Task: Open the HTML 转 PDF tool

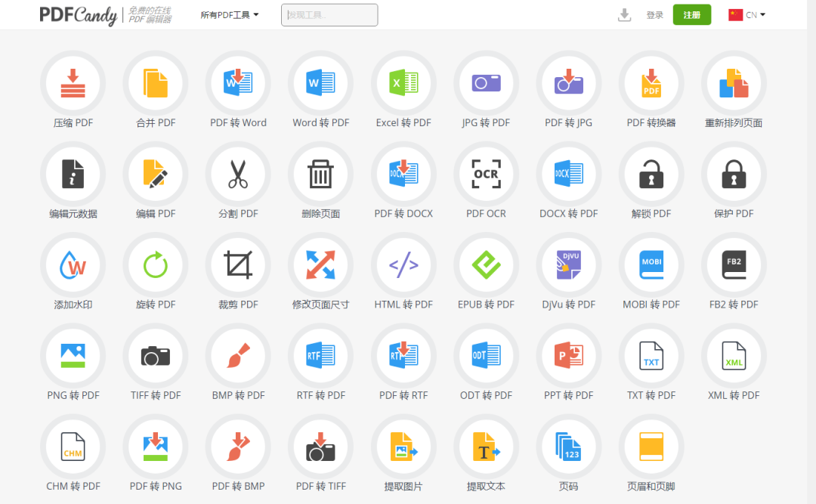Action: pyautogui.click(x=403, y=265)
